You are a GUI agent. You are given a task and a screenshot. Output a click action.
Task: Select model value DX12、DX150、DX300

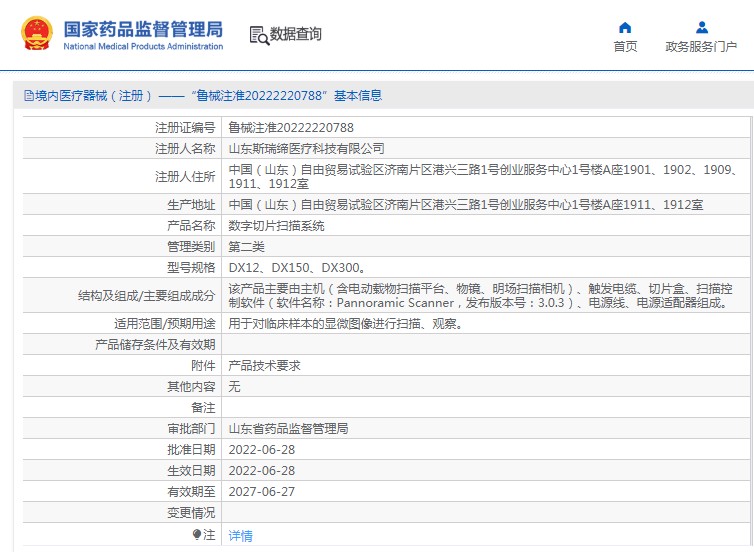click(x=297, y=267)
